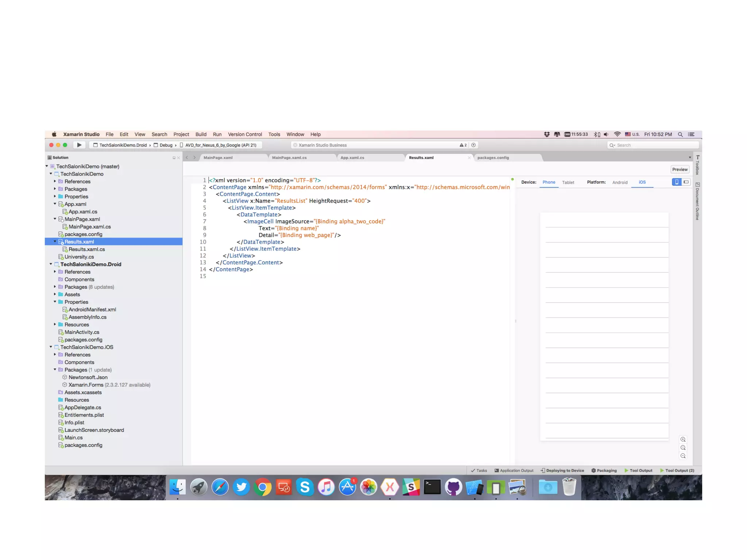This screenshot has width=747, height=560.
Task: Select Tablet as preview device
Action: 568,182
